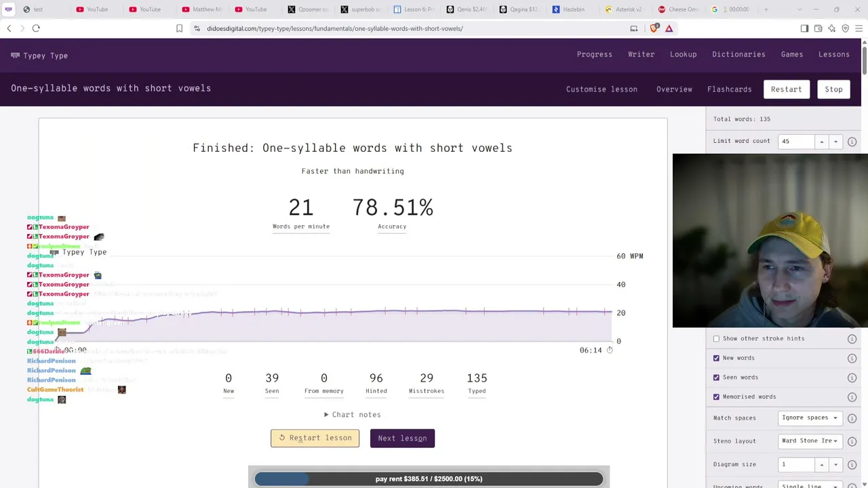This screenshot has height=488, width=868.
Task: Toggle the browser sidebar panel icon
Action: point(804,28)
